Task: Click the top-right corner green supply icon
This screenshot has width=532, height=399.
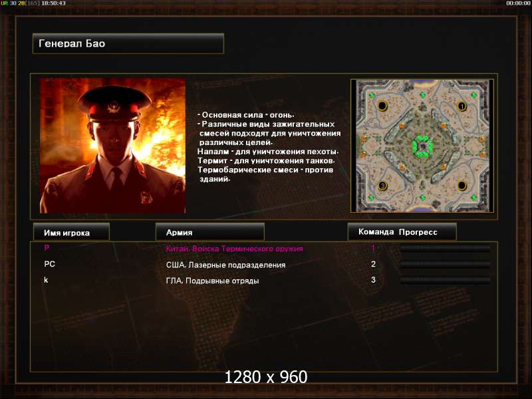Action: tap(474, 95)
